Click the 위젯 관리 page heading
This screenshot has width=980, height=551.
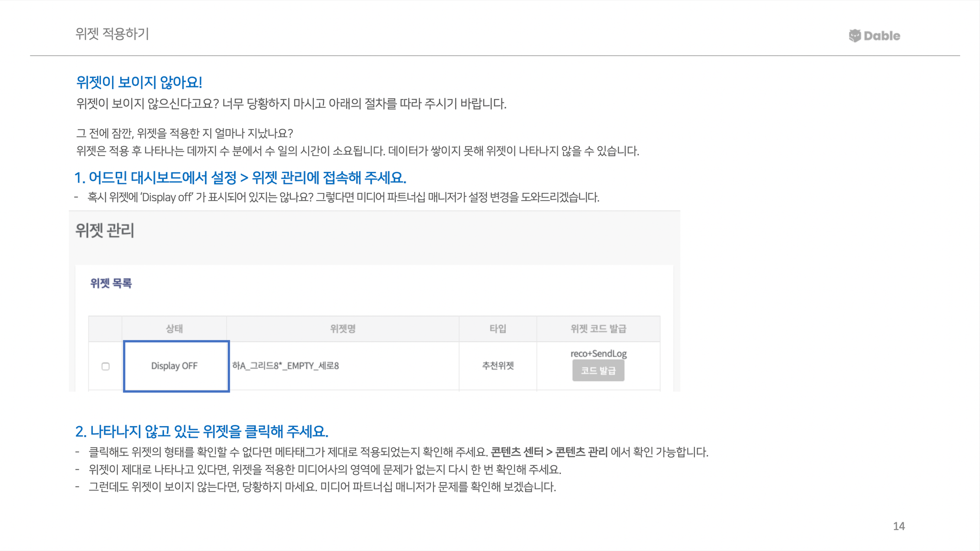[x=105, y=230]
